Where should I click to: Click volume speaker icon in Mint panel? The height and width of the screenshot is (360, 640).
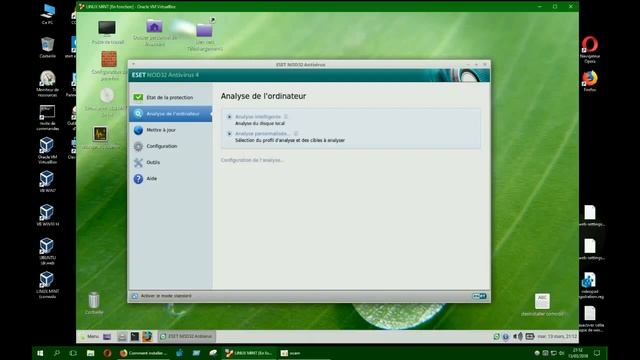[518, 336]
